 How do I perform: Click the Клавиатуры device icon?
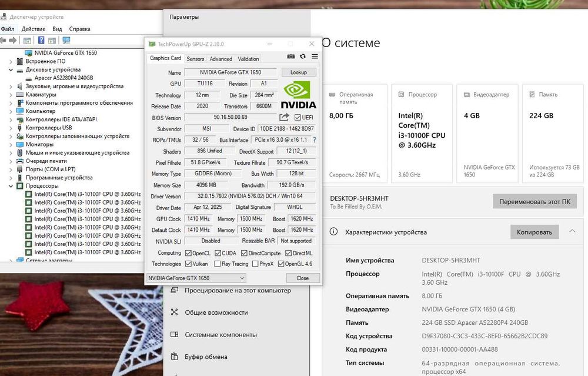click(x=20, y=95)
